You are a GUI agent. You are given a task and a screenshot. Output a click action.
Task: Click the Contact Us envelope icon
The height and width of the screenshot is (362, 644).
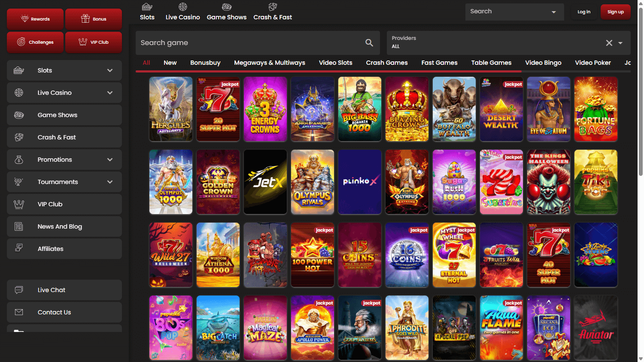(x=19, y=312)
